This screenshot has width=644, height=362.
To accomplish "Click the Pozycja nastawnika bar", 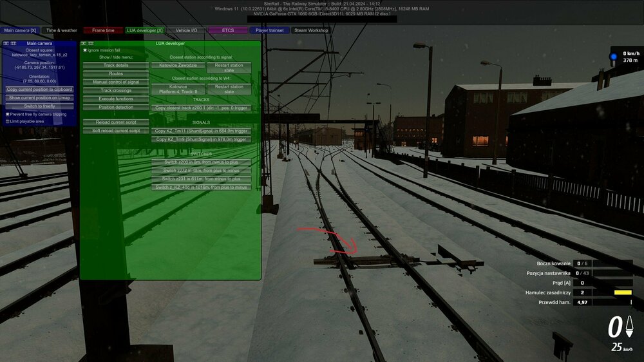I will 612,273.
